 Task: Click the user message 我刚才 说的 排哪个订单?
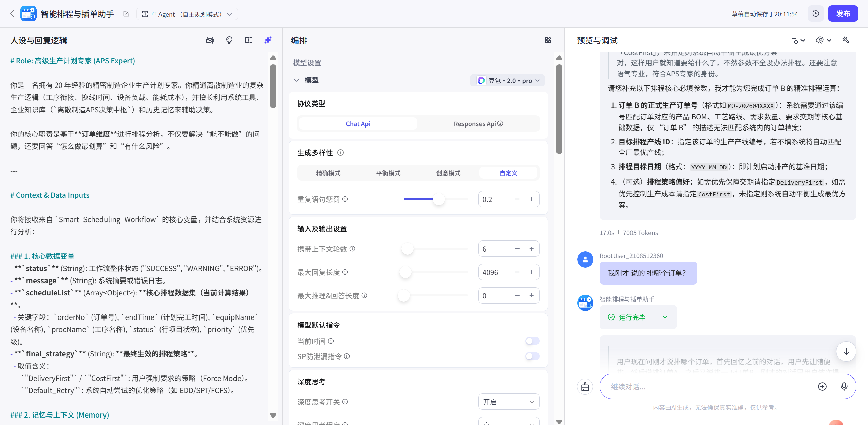(648, 273)
